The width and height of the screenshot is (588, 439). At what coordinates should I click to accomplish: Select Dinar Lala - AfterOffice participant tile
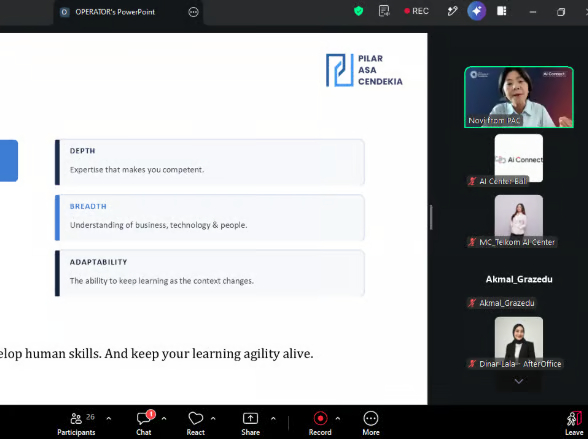pos(519,341)
